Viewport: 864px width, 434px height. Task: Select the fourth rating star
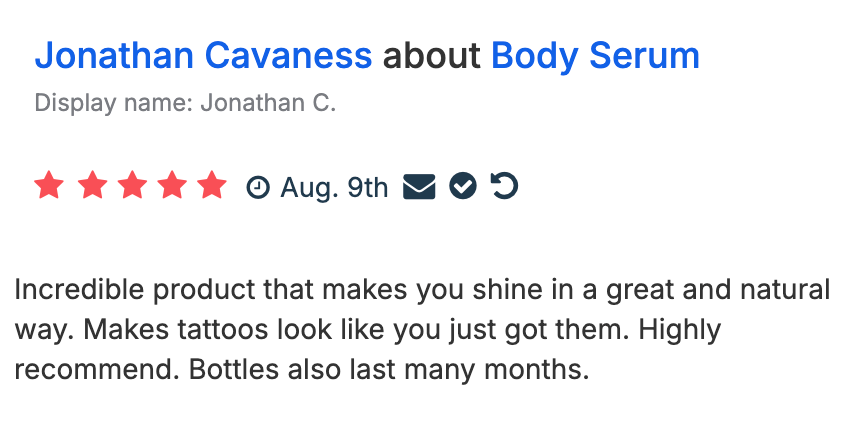(x=171, y=186)
